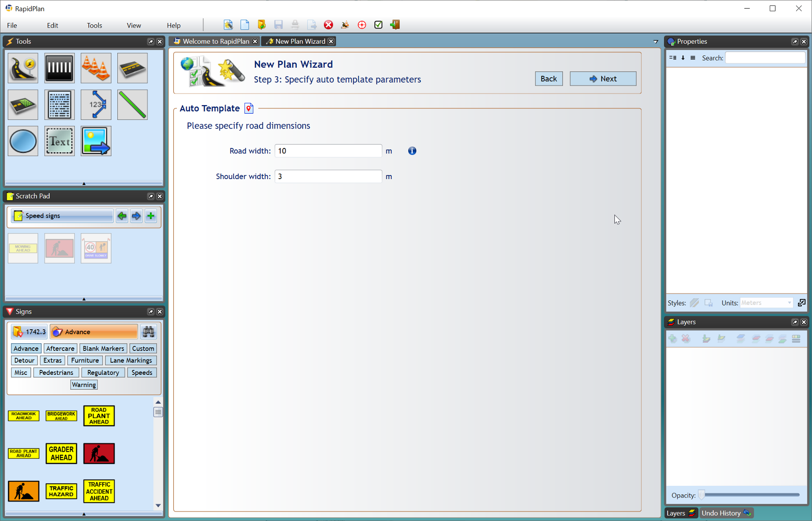Collapse the Scratch Pad bottom arrow
Screen dimensions: 812x521
pyautogui.click(x=84, y=299)
